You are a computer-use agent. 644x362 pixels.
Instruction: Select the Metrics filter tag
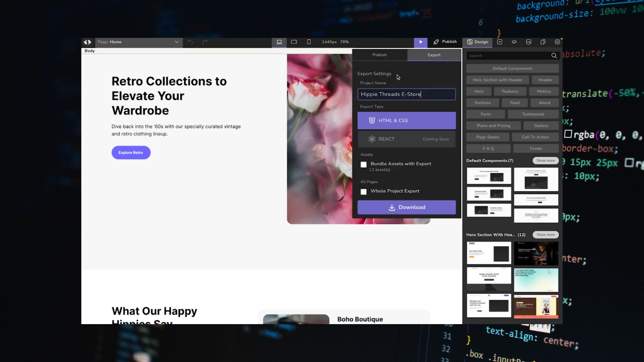point(544,91)
